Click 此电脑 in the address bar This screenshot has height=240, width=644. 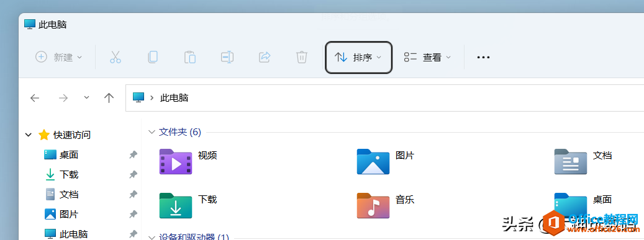(x=174, y=98)
